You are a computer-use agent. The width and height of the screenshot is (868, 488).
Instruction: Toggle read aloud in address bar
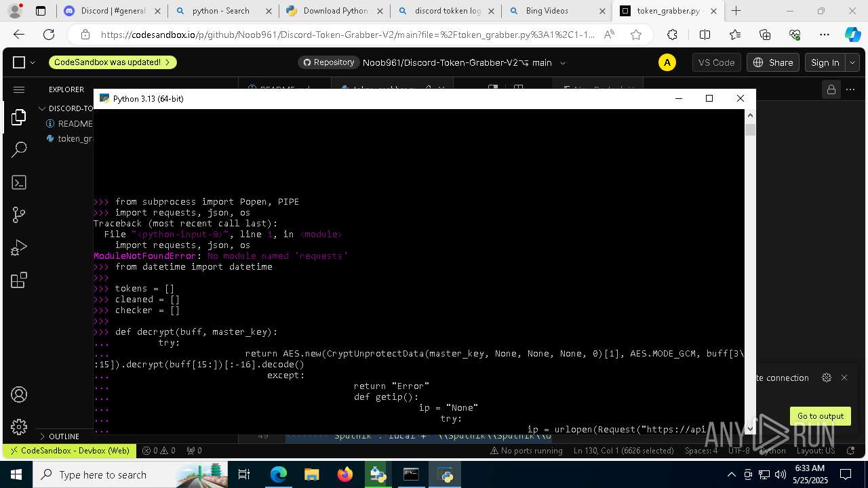pos(609,35)
